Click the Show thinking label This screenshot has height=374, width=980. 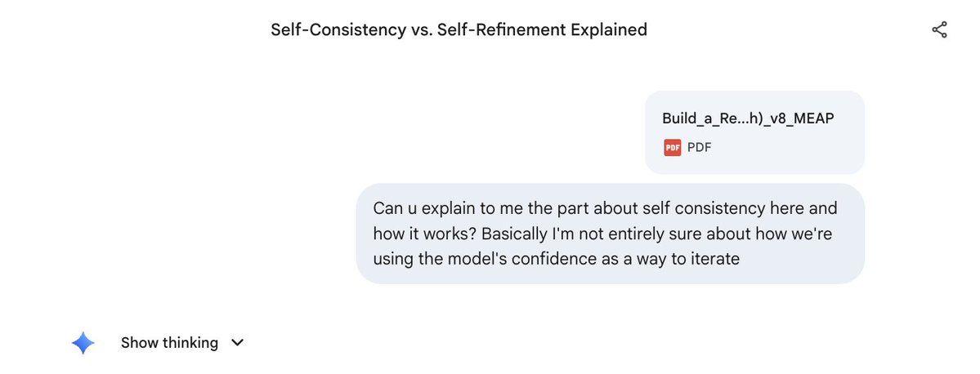point(169,343)
